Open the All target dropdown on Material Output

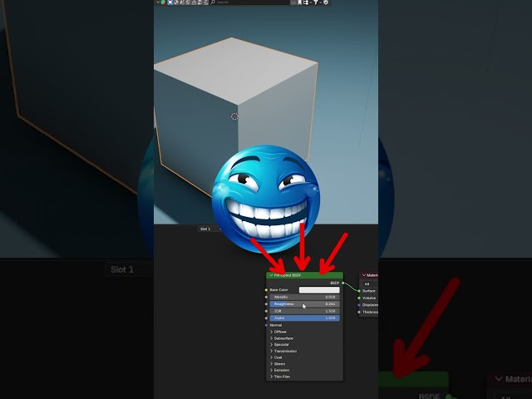(x=371, y=283)
